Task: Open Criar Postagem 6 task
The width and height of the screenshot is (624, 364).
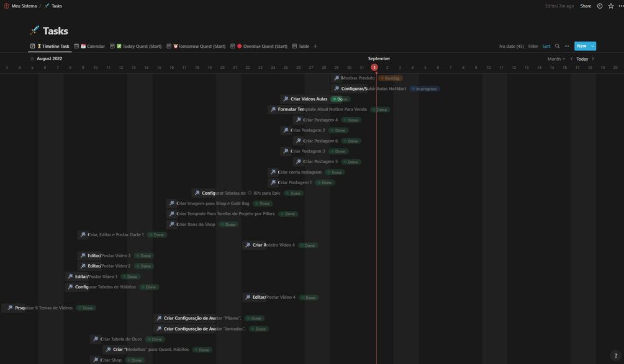Action: [x=320, y=141]
